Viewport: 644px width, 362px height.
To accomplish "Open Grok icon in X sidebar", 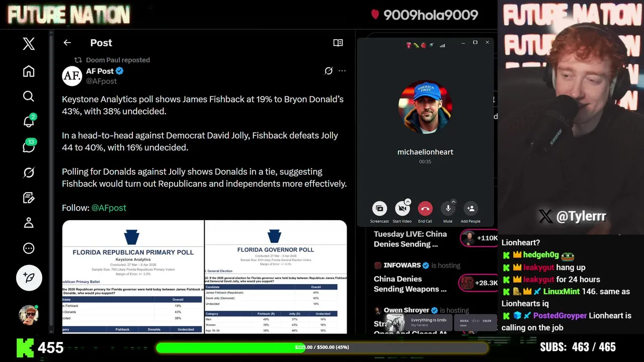I will click(x=29, y=172).
